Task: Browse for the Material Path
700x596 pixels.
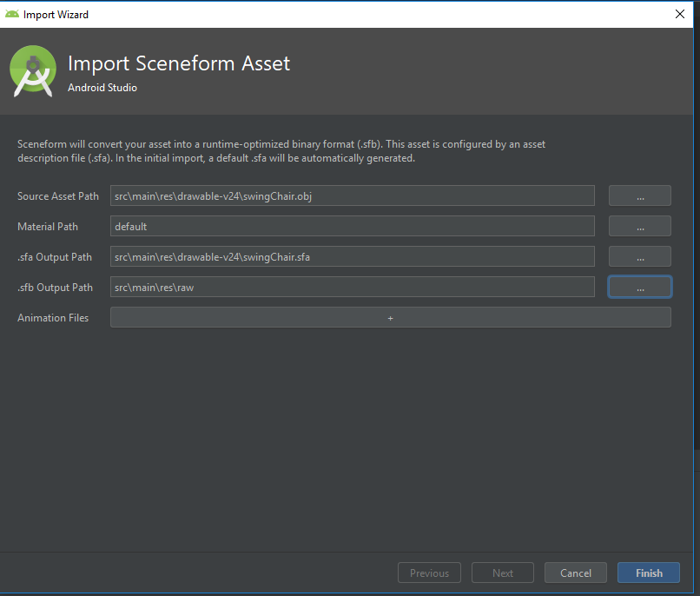Action: [x=640, y=227]
